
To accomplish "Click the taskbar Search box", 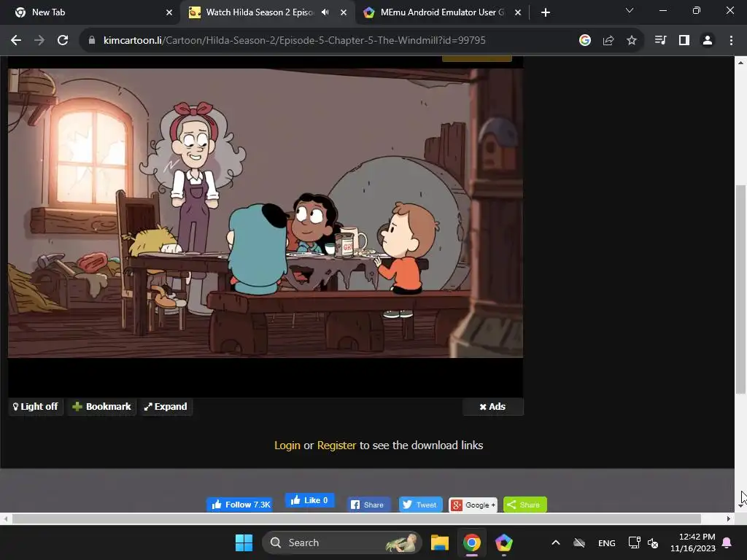I will click(342, 542).
